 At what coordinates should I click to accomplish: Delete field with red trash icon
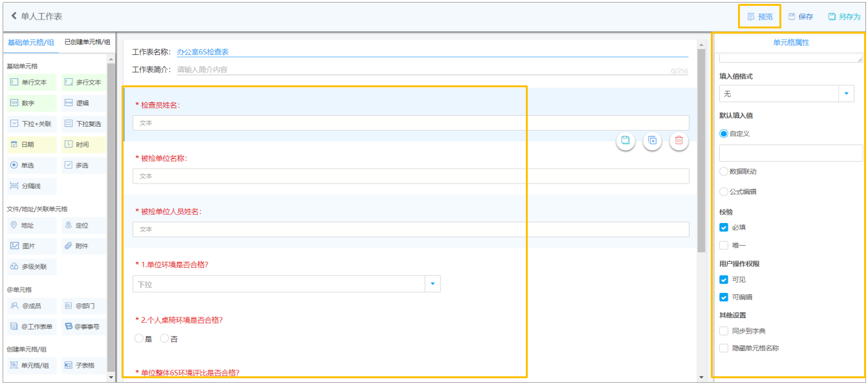coord(679,140)
